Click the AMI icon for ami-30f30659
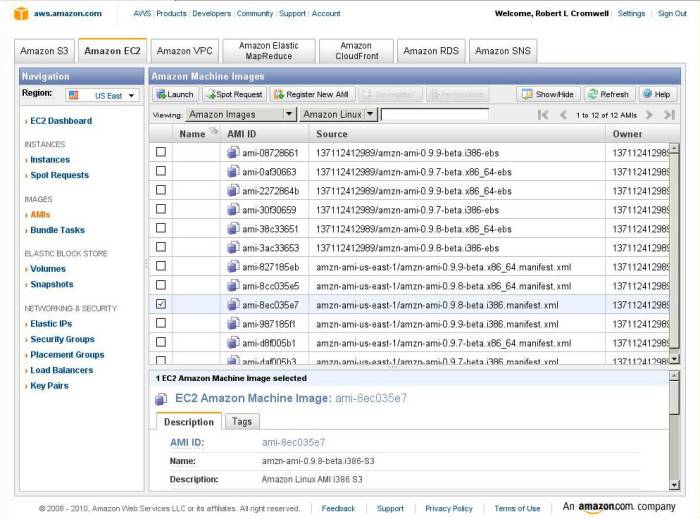 tap(233, 210)
